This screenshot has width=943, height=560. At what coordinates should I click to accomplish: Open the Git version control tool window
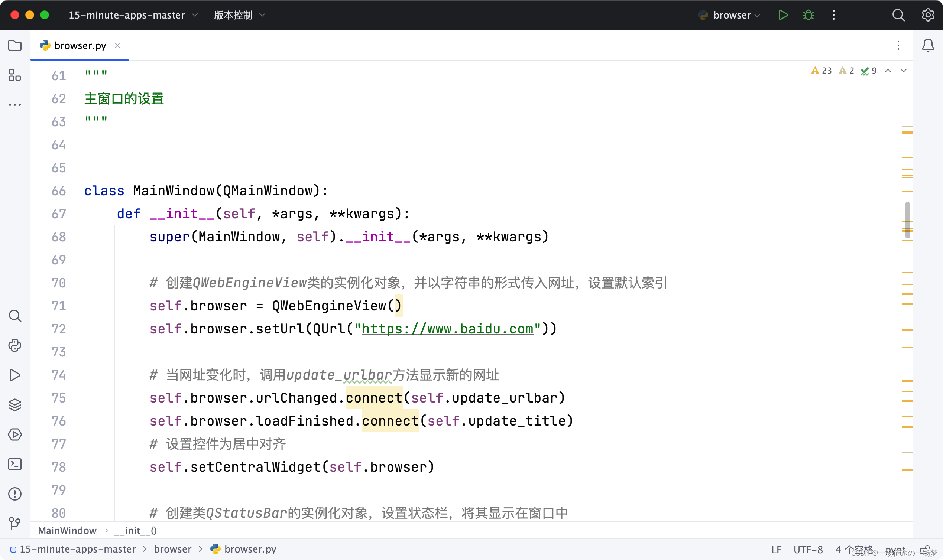tap(15, 523)
